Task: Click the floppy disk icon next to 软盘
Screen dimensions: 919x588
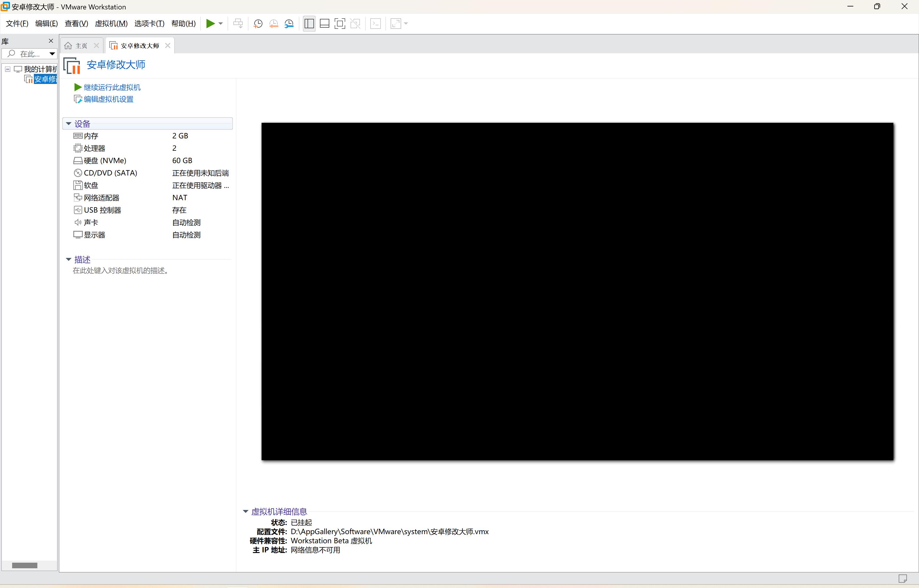Action: pyautogui.click(x=78, y=185)
